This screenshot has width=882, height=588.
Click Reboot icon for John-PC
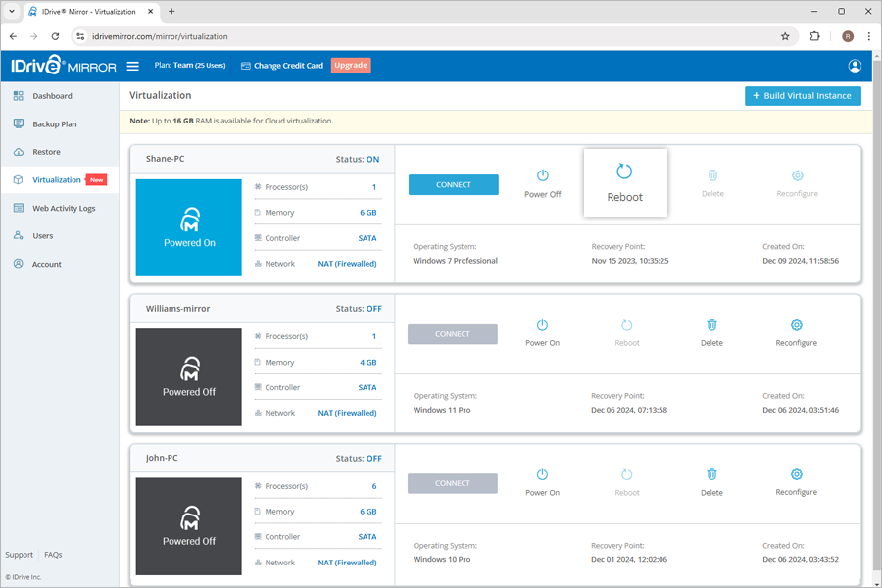click(x=626, y=475)
